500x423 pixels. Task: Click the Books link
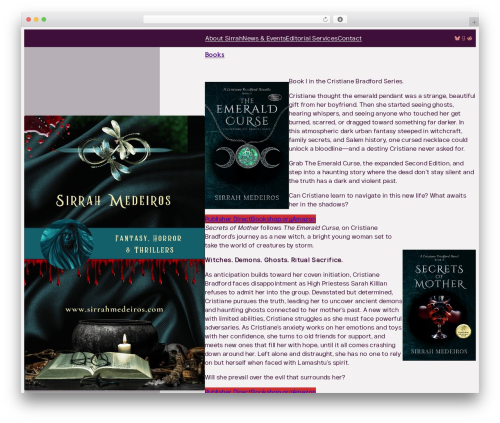(x=214, y=55)
